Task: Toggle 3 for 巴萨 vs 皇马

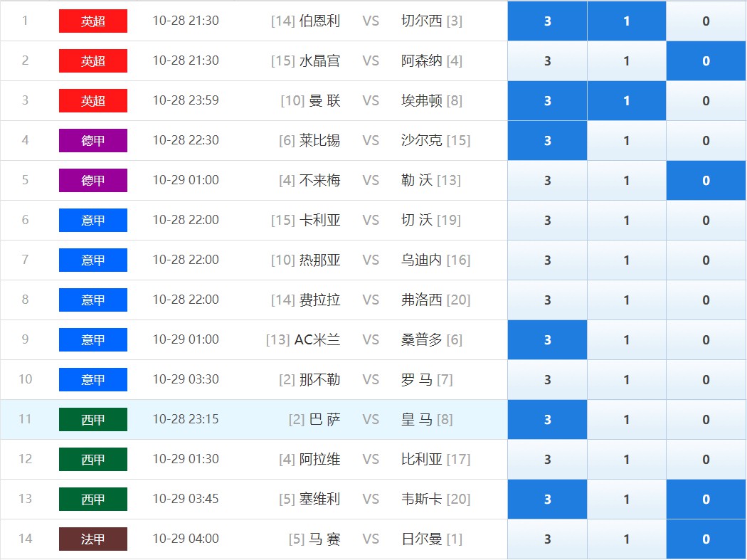Action: [x=547, y=419]
